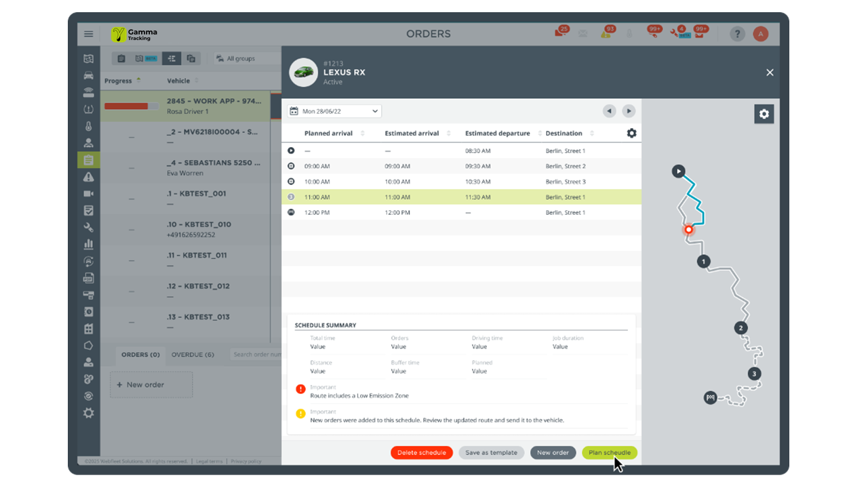The width and height of the screenshot is (868, 488).
Task: Click the help question mark icon
Action: 737,34
